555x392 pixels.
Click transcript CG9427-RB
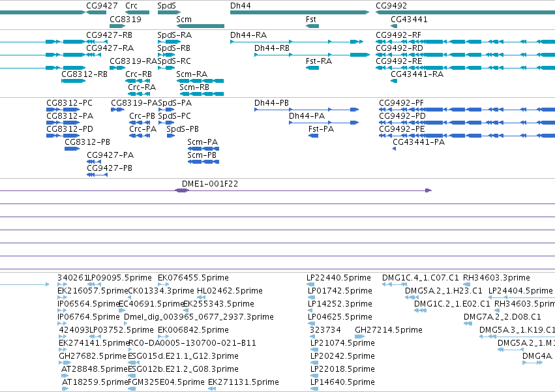point(97,42)
